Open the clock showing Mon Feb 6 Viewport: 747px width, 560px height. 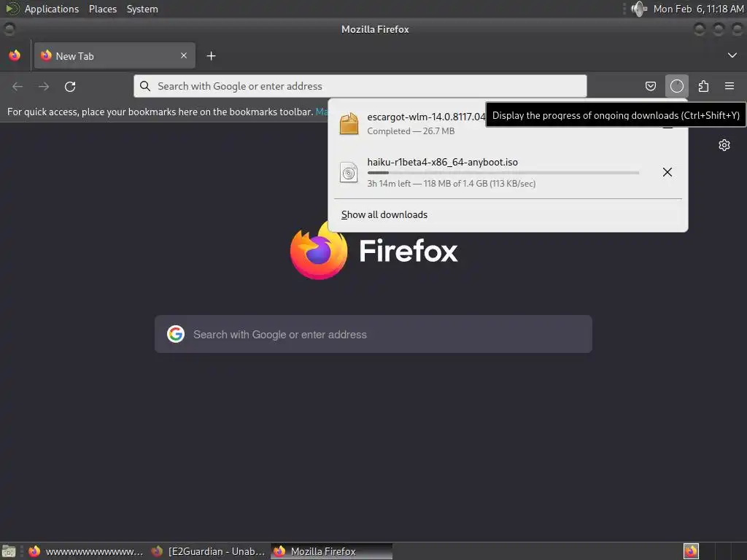[x=698, y=9]
